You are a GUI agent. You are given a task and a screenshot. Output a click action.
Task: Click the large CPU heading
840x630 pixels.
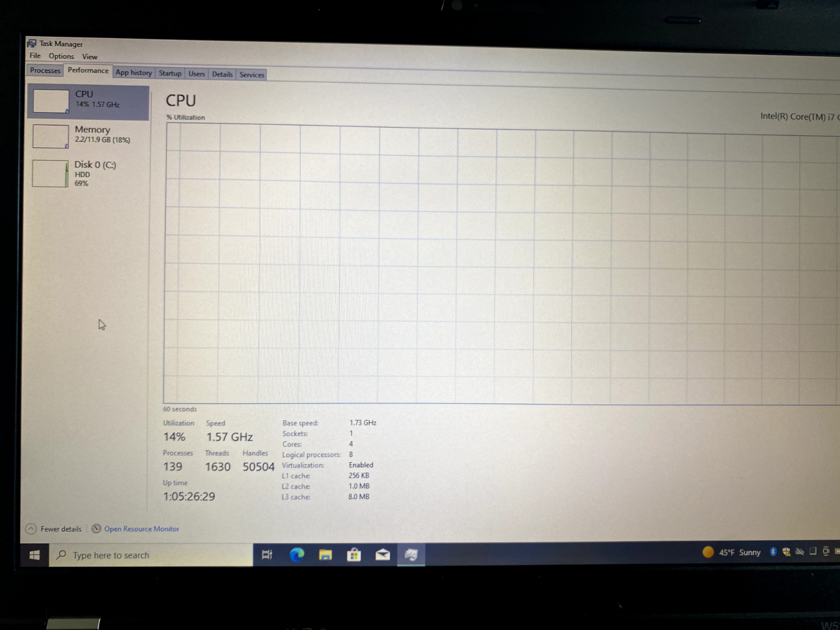pos(181,100)
